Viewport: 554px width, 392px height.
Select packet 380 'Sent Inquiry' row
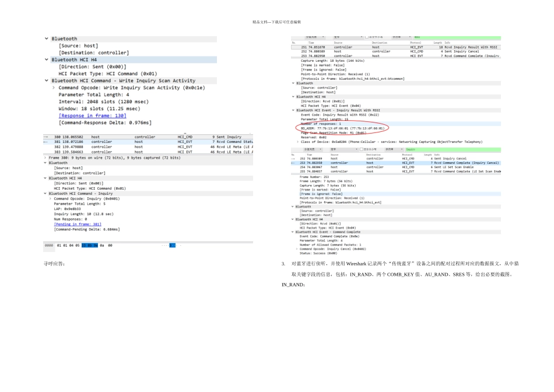148,137
